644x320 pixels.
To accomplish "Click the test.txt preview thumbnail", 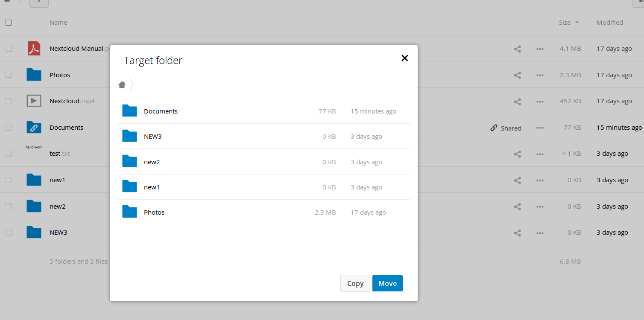I will click(34, 153).
